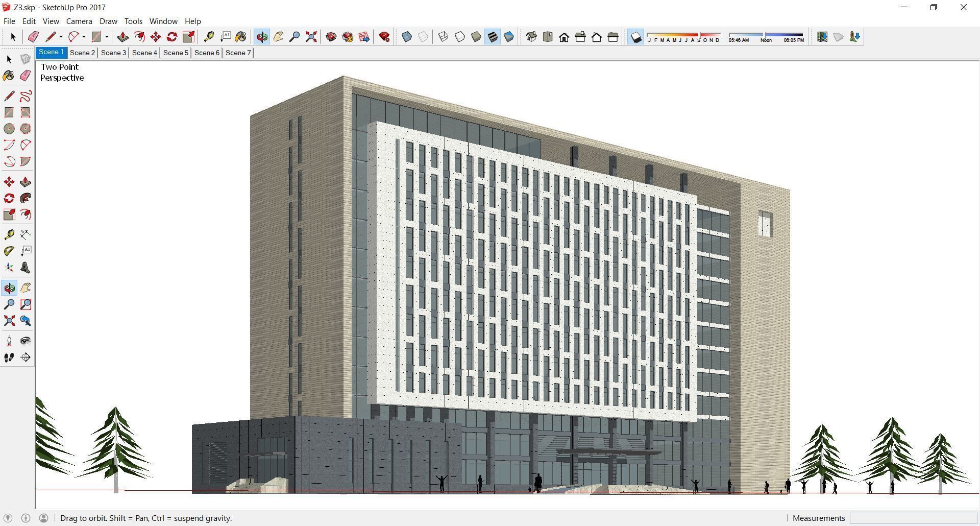Switch to Scene 3 tab
980x526 pixels.
[113, 53]
